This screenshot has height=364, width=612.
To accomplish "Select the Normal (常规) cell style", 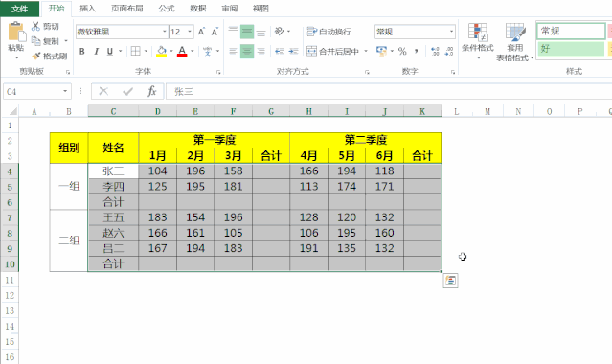I will [x=571, y=31].
